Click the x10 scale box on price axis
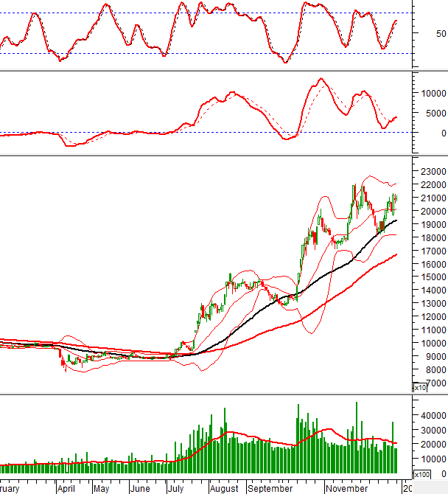Screen dimensions: 448x494 (420, 387)
